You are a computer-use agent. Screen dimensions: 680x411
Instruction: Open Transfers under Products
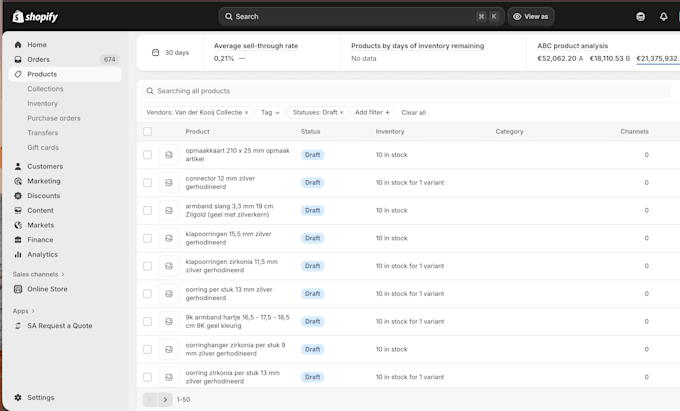[42, 133]
